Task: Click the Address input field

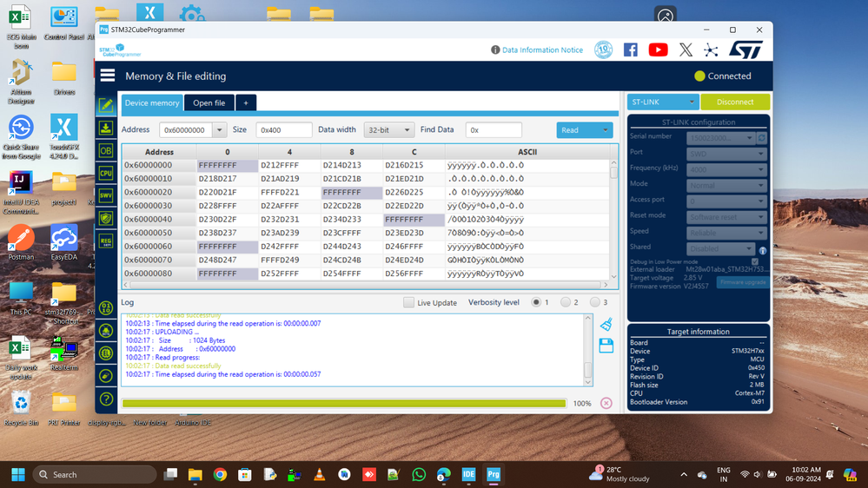Action: tap(186, 130)
